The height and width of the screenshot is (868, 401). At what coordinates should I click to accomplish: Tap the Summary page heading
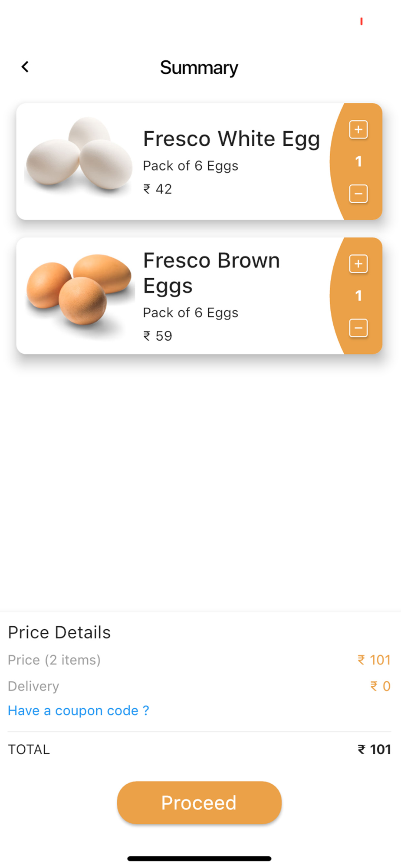pyautogui.click(x=199, y=68)
